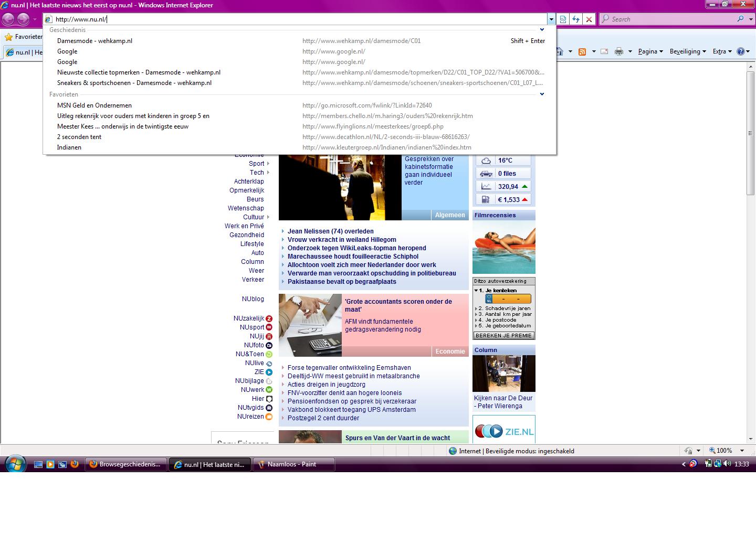Screen dimensions: 756x554
Task: Select 'Damesmode - wehkamp.nl' history suggestion
Action: (300, 41)
